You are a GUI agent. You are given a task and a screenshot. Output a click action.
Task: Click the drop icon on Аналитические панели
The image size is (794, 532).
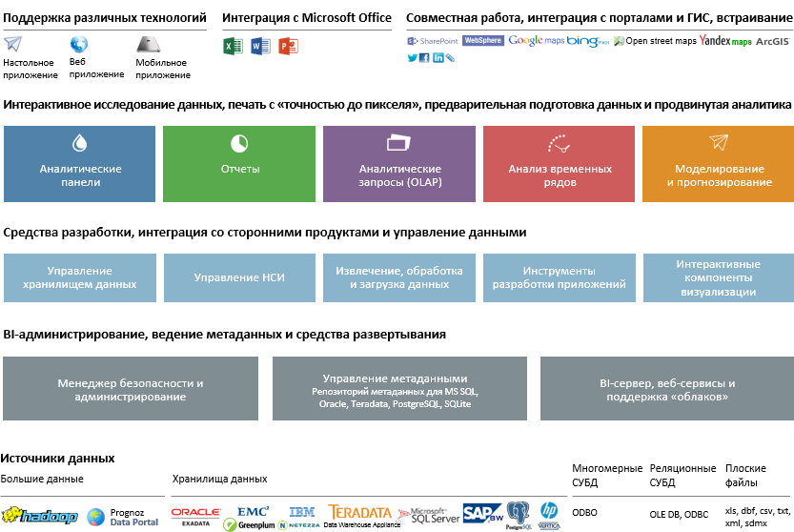(79, 143)
